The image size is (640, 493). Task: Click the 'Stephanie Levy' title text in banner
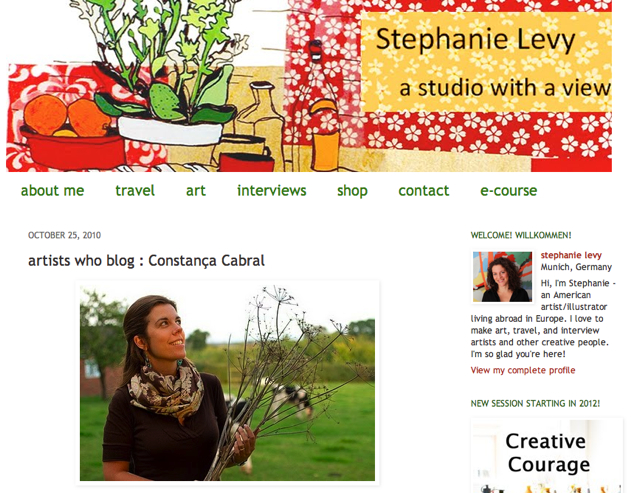click(x=476, y=40)
